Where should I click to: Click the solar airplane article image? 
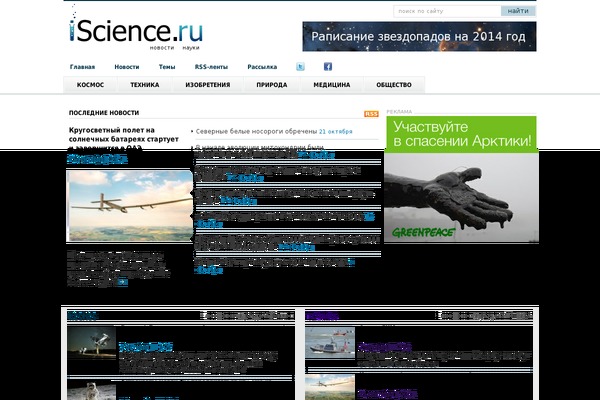130,206
